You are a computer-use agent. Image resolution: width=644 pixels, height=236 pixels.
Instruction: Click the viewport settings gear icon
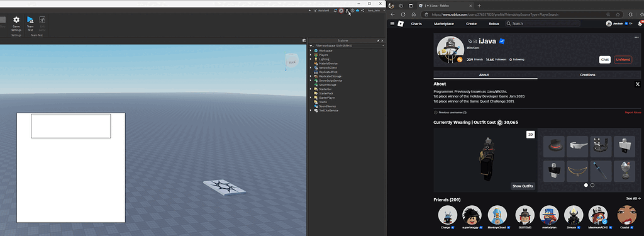click(304, 40)
